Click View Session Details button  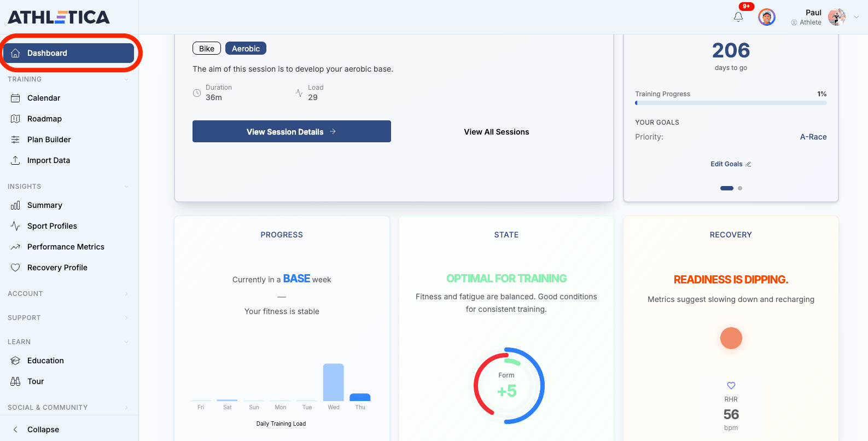tap(292, 132)
